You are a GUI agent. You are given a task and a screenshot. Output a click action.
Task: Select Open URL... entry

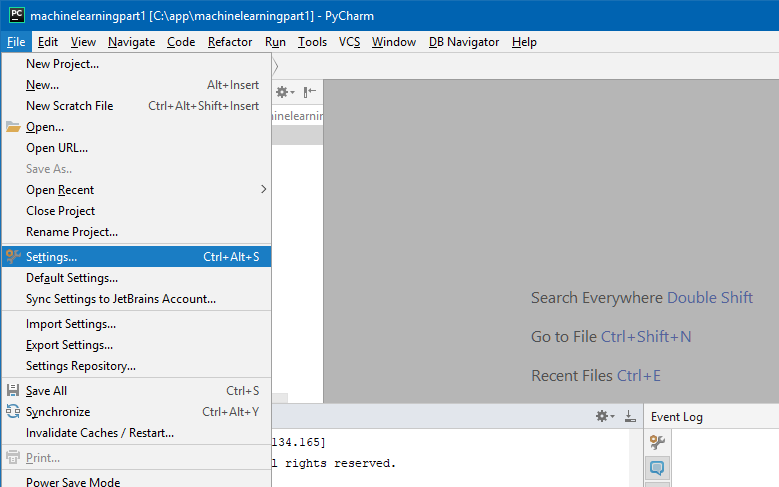137,148
